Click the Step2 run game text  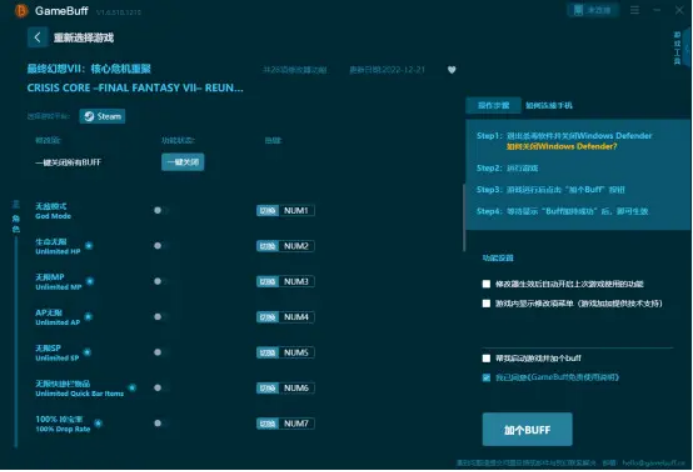(507, 168)
